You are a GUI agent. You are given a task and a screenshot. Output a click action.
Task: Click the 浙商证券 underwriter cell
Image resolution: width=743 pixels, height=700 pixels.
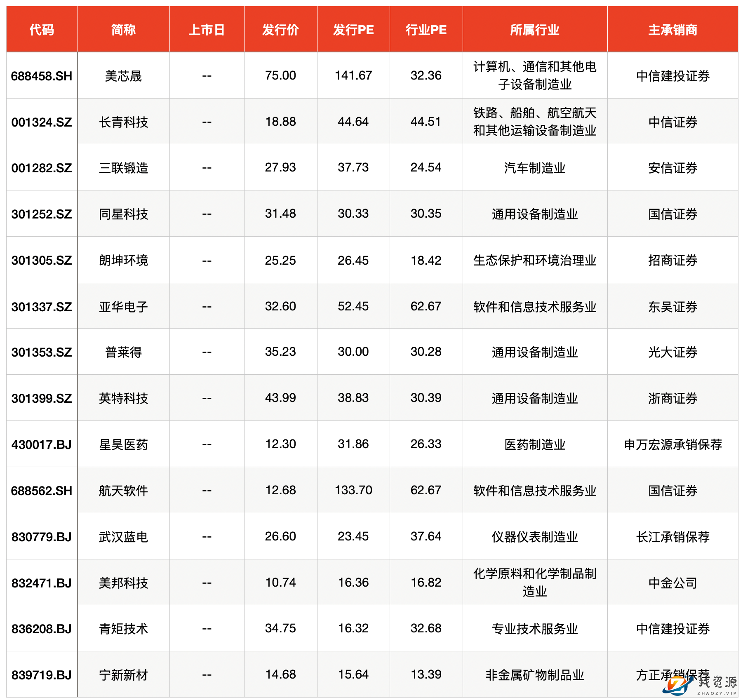(672, 398)
